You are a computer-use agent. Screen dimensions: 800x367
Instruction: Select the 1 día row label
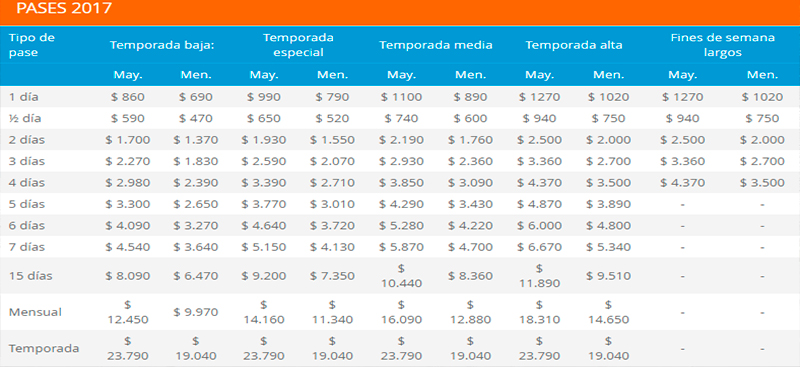(x=23, y=97)
